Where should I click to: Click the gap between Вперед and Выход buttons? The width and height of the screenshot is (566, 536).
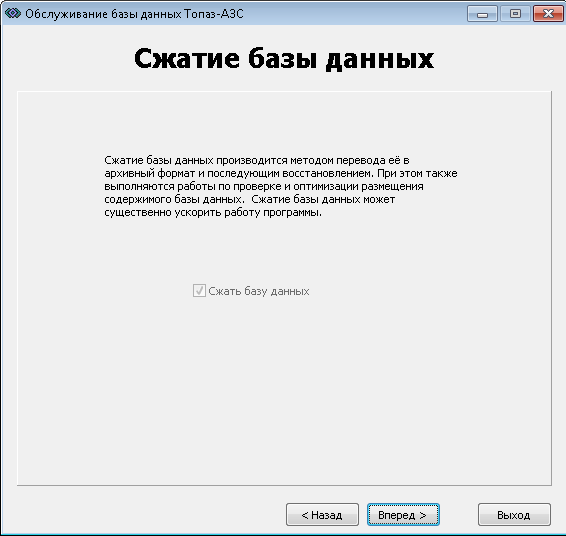[x=459, y=515]
